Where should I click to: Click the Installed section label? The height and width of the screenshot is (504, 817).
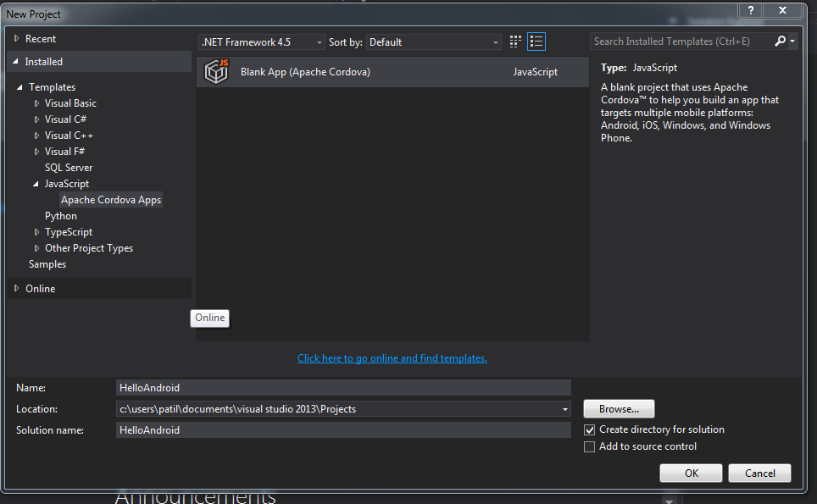click(44, 62)
